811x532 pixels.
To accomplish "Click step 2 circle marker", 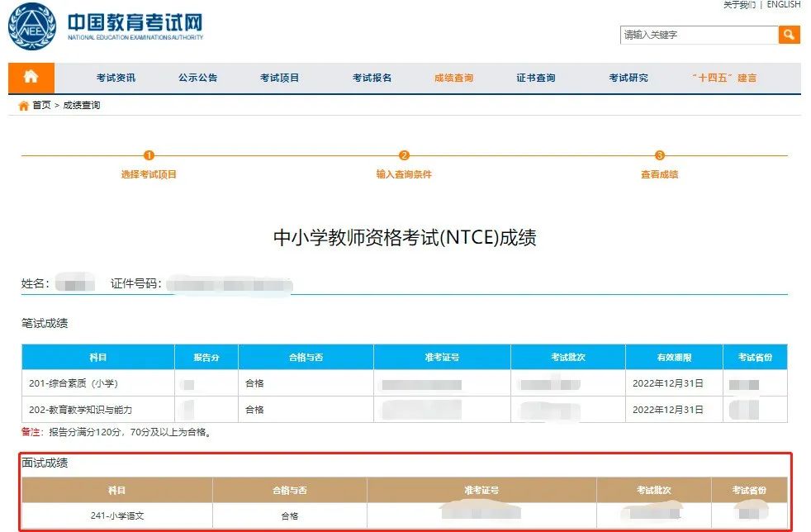I will point(404,155).
